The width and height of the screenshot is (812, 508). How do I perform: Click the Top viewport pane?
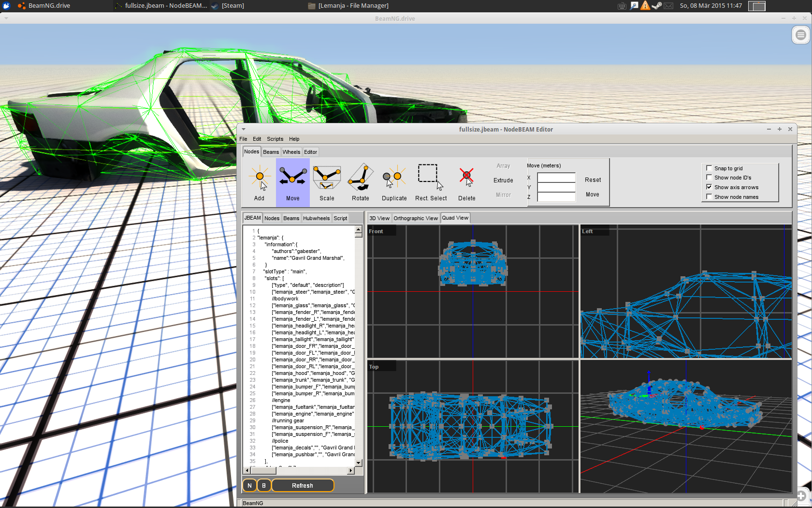pyautogui.click(x=473, y=427)
